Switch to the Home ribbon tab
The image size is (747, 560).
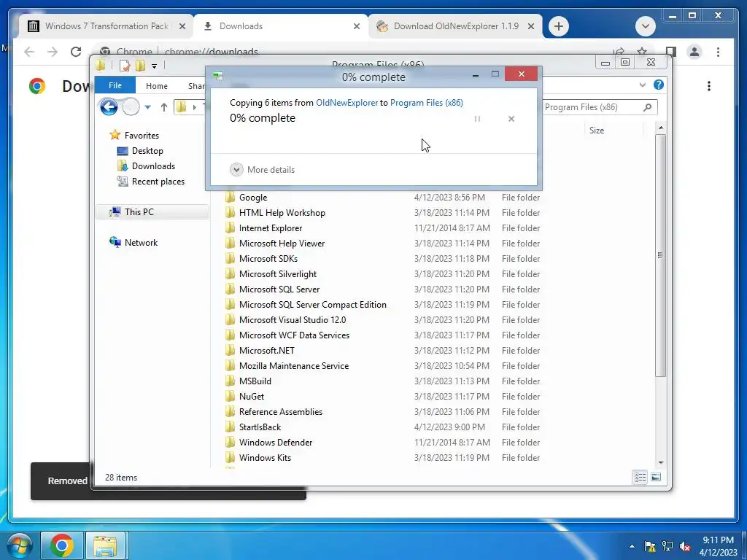click(x=157, y=86)
